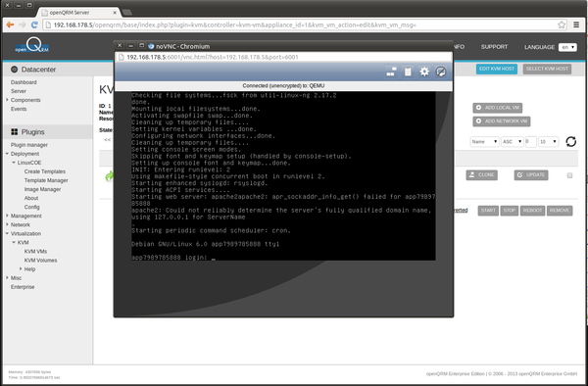The width and height of the screenshot is (588, 386).
Task: Open KVM VMs
Action: 35,251
